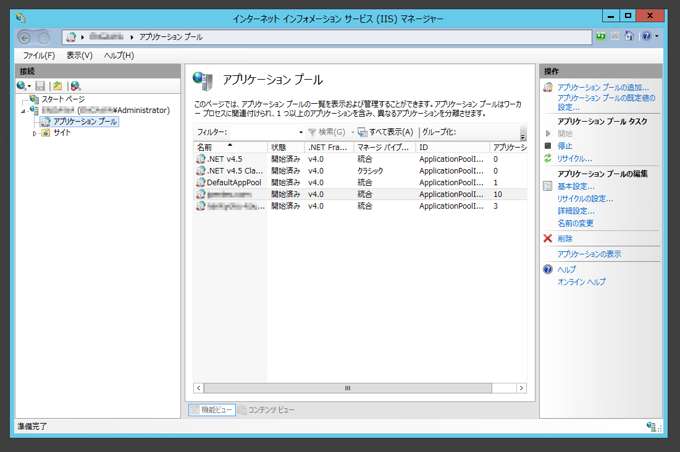Click the リサイクル... action link
This screenshot has height=452, width=680.
coord(575,158)
